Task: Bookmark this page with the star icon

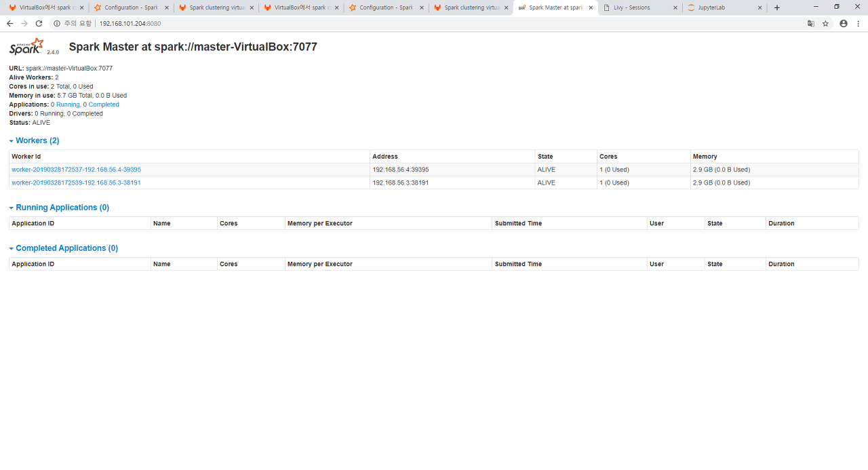Action: pos(825,23)
